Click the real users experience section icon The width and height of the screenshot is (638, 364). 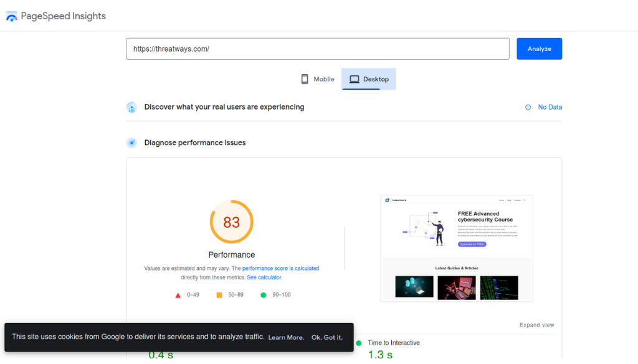click(131, 107)
